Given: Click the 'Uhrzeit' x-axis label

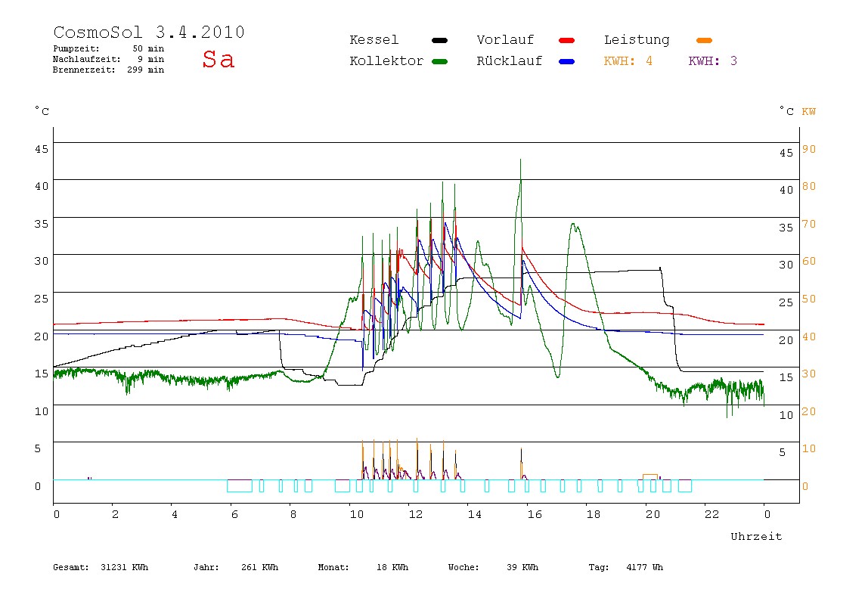Looking at the screenshot, I should [756, 536].
